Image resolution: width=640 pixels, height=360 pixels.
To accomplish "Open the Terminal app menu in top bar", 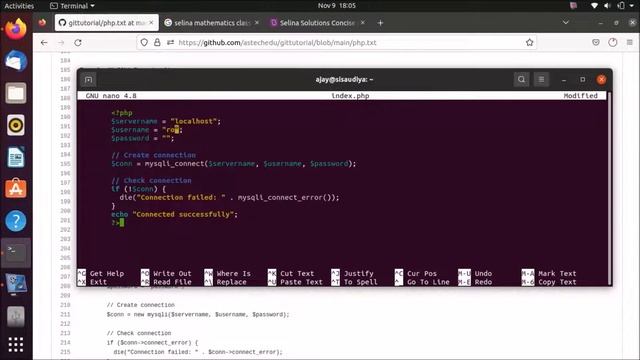I will click(73, 6).
